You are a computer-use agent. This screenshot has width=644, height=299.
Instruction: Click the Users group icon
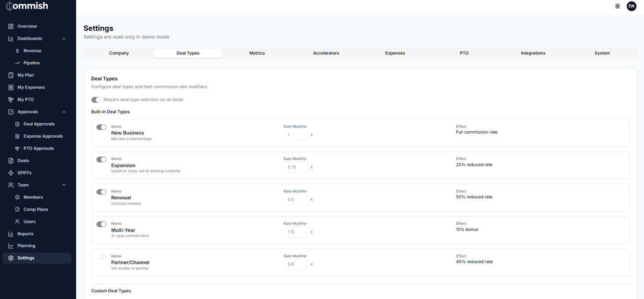(x=18, y=222)
